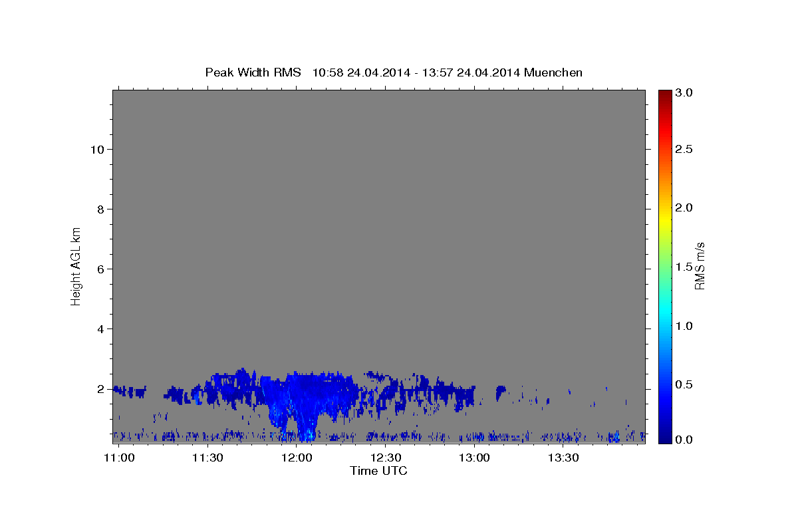The image size is (798, 532).
Task: Click the 'Height AGL km' axis label
Action: pyautogui.click(x=76, y=266)
